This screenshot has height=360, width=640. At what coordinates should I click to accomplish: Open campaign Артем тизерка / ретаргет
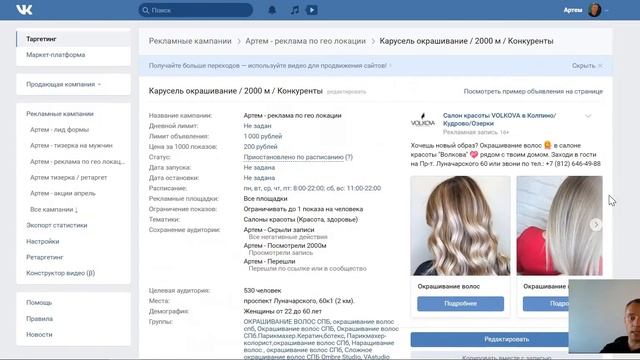pyautogui.click(x=69, y=178)
